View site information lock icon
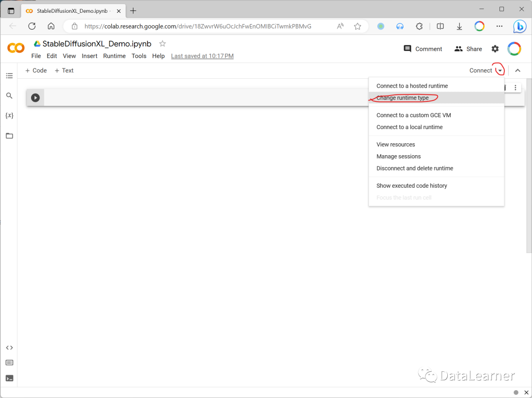This screenshot has height=398, width=532. coord(75,26)
